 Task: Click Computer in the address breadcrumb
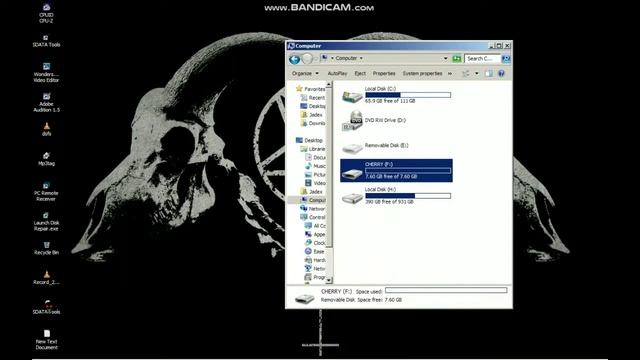[x=346, y=58]
